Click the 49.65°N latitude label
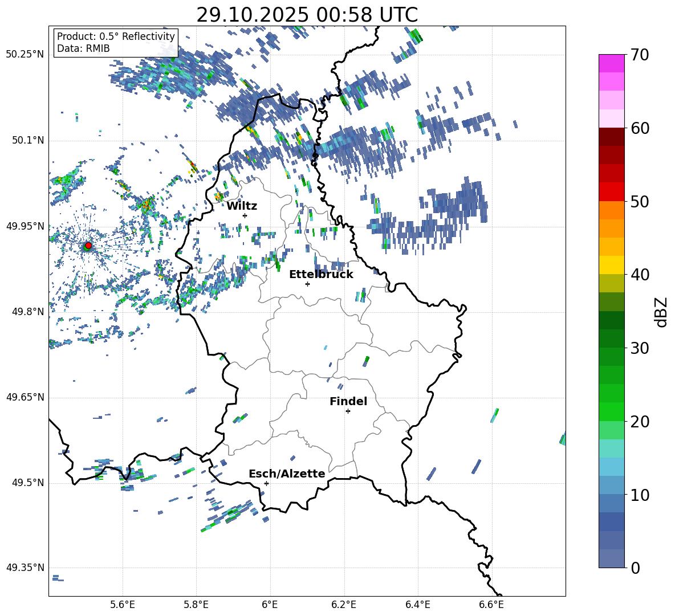 (25, 397)
